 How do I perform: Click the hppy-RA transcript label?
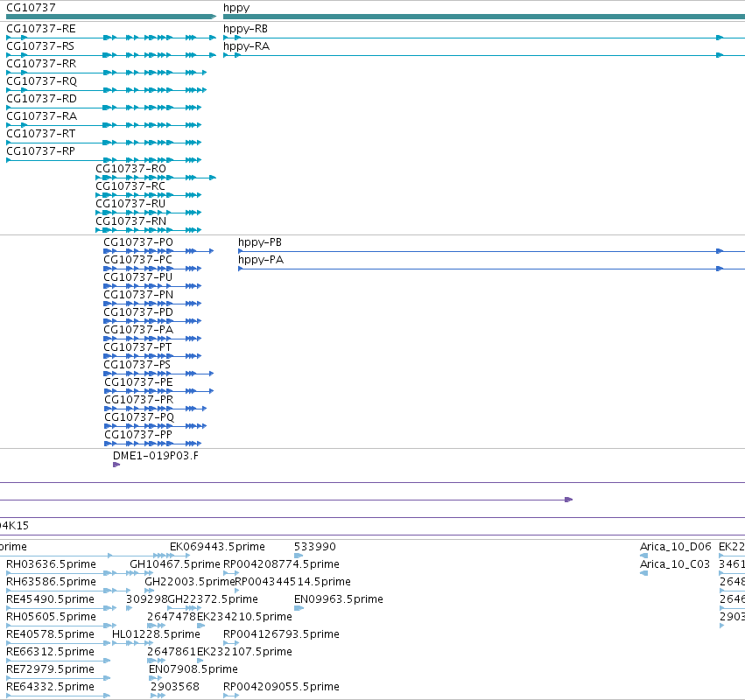pos(246,46)
